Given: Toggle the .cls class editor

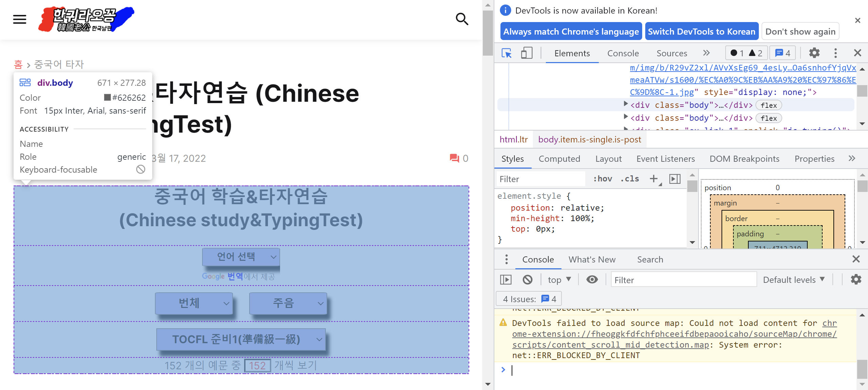Looking at the screenshot, I should coord(630,179).
